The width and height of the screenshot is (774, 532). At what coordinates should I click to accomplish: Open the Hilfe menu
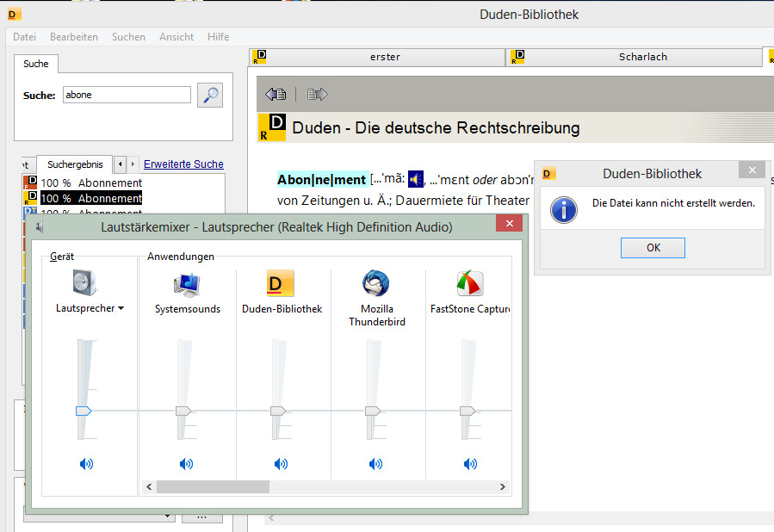pyautogui.click(x=218, y=37)
